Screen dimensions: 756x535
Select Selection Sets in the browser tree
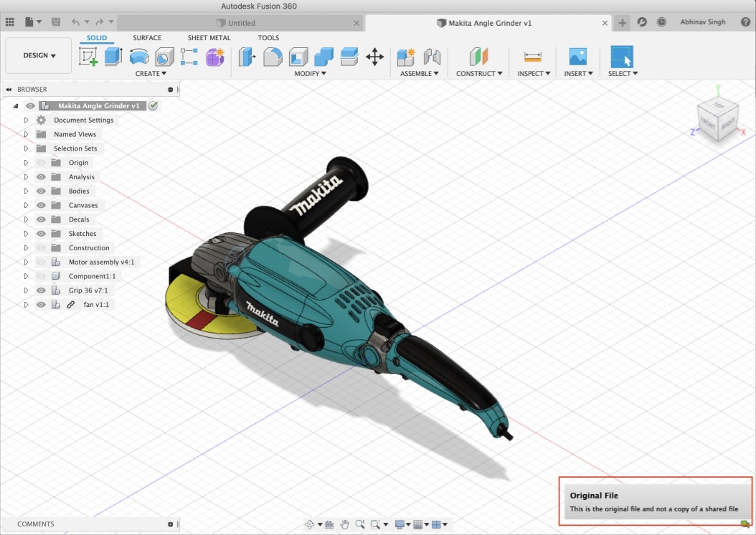[x=75, y=148]
